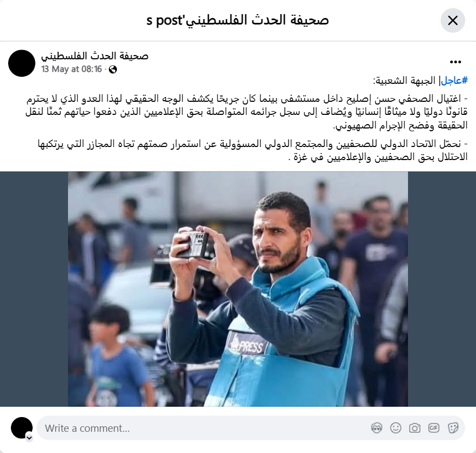Image resolution: width=476 pixels, height=453 pixels.
Task: Click the globe public audience icon
Action: coord(113,70)
